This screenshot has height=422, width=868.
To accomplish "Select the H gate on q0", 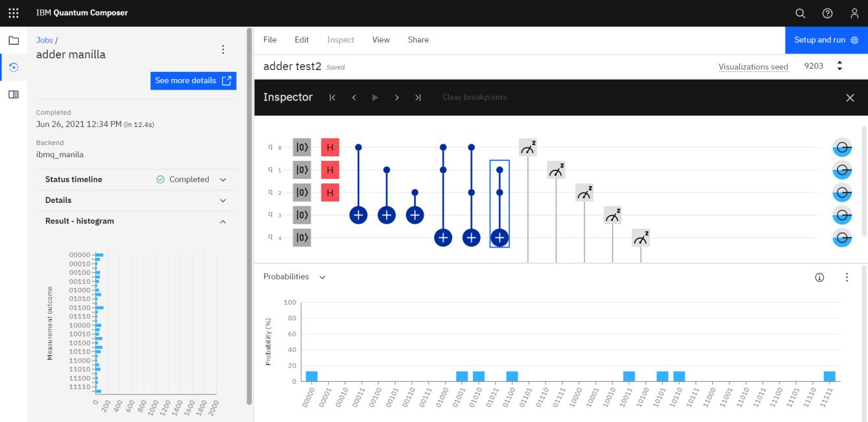I will (330, 147).
